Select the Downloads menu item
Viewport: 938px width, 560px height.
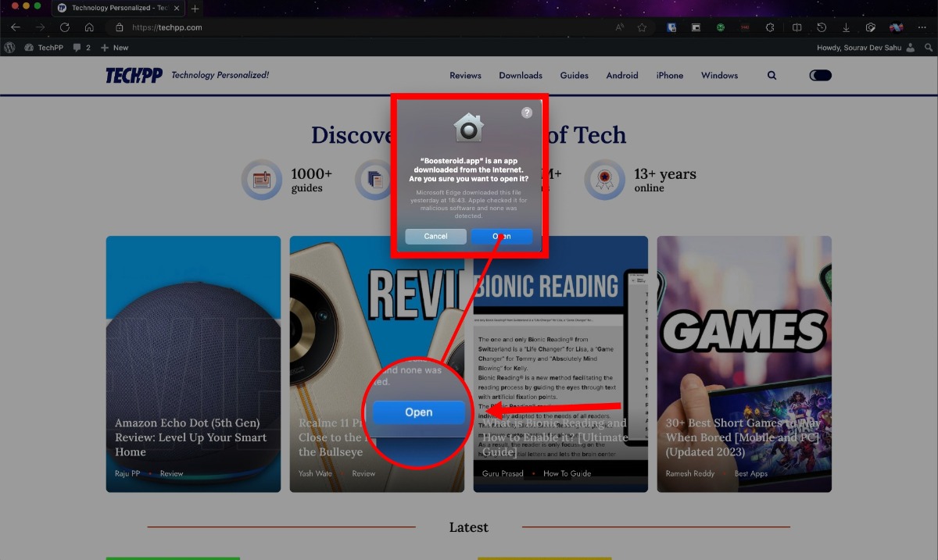click(521, 76)
